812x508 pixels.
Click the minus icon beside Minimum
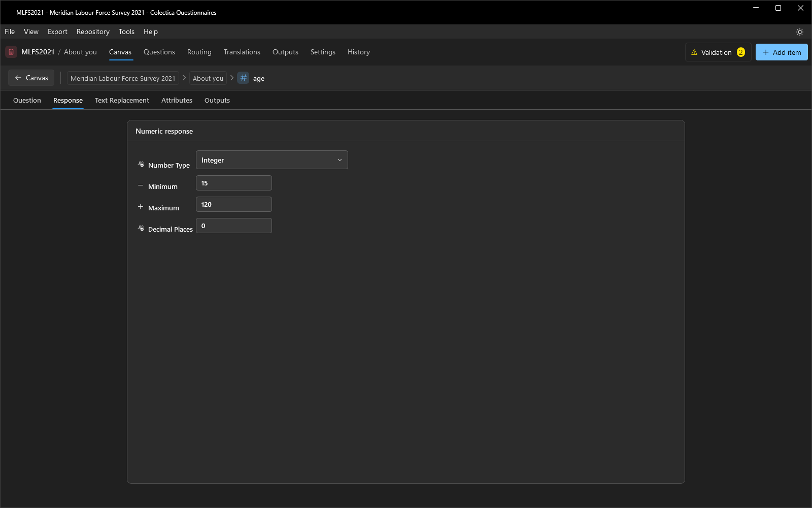(141, 186)
